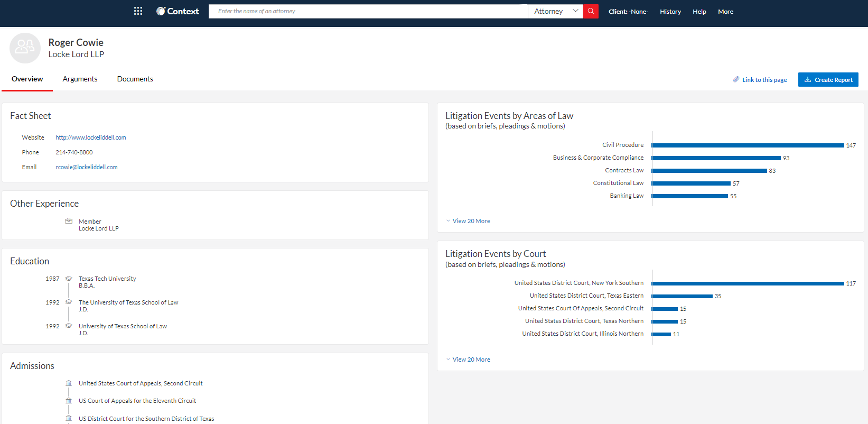Click United States District Court, Illinois Northern
The width and height of the screenshot is (868, 424).
(583, 334)
